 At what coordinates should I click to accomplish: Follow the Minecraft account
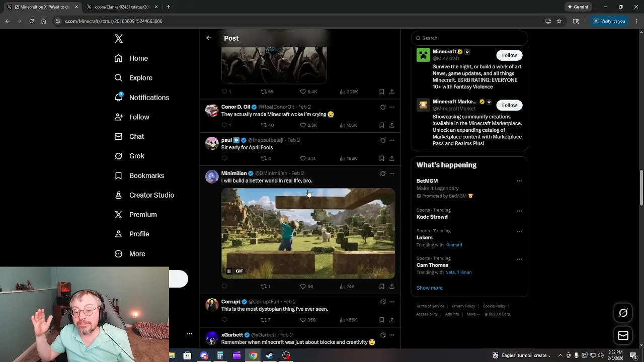pyautogui.click(x=509, y=55)
